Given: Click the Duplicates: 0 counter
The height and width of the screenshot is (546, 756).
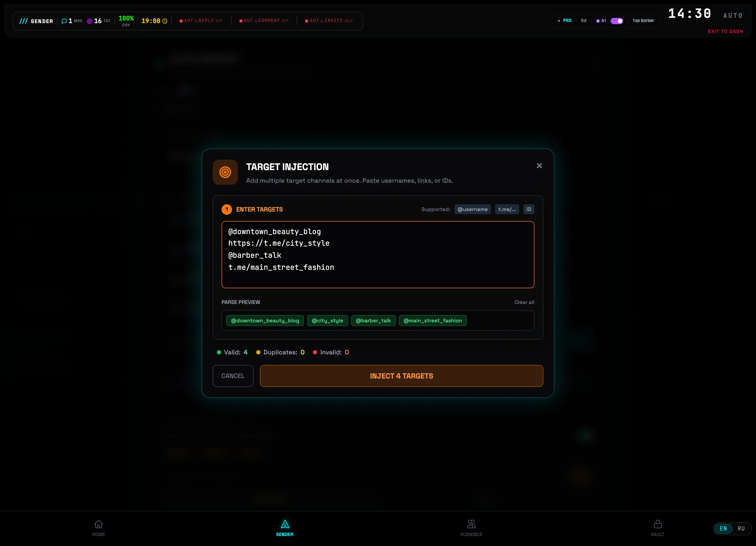Looking at the screenshot, I should pos(280,352).
